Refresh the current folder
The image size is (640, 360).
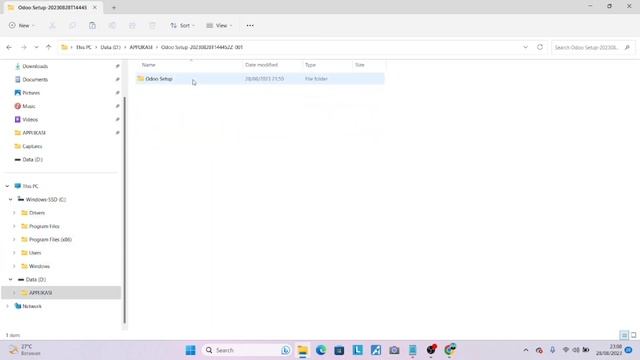[540, 47]
